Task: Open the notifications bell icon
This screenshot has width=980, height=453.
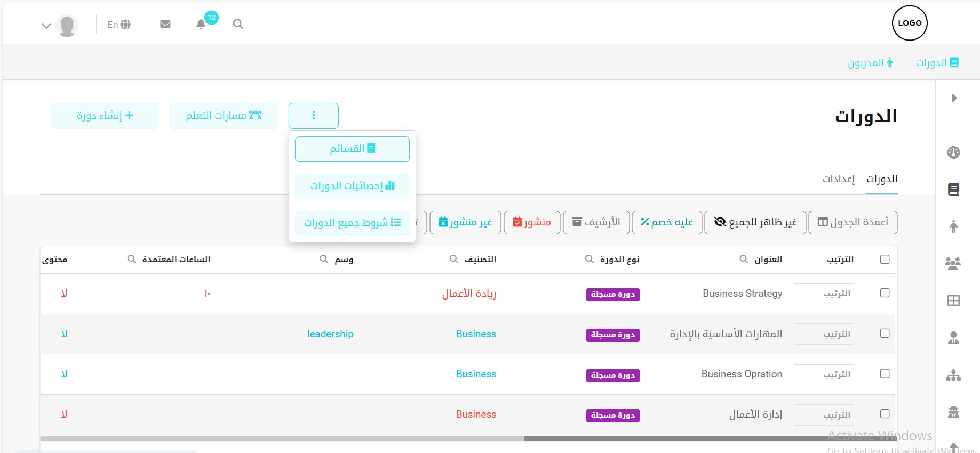Action: click(x=201, y=24)
